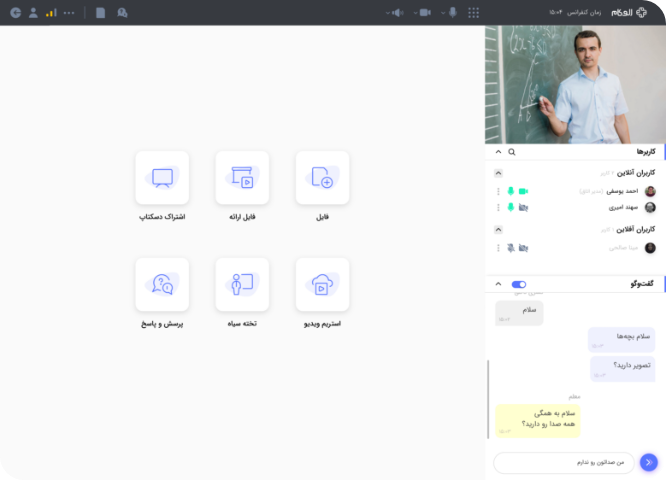Click the تصویر دارید؟ chat message
Screen dimensions: 666x480
[623, 369]
